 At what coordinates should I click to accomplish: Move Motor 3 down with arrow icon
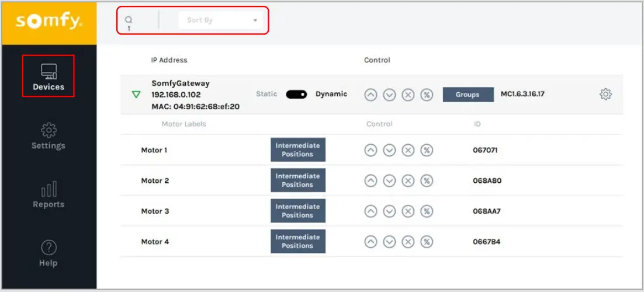point(389,211)
